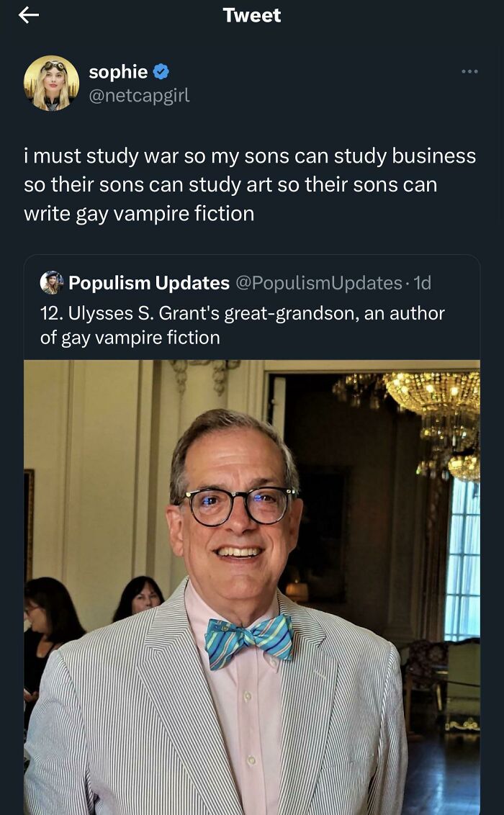The height and width of the screenshot is (815, 504).
Task: Click sophie's tweet text about studying war
Action: coord(250,184)
